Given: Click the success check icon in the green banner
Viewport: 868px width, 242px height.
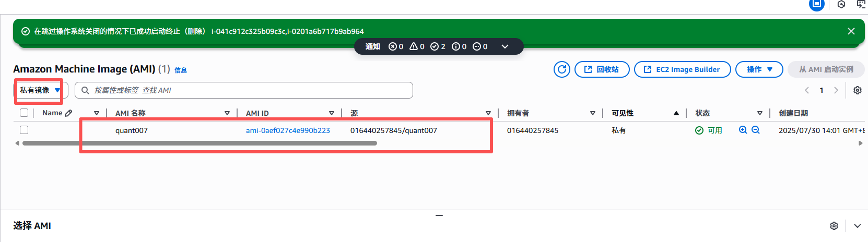Looking at the screenshot, I should click(25, 31).
